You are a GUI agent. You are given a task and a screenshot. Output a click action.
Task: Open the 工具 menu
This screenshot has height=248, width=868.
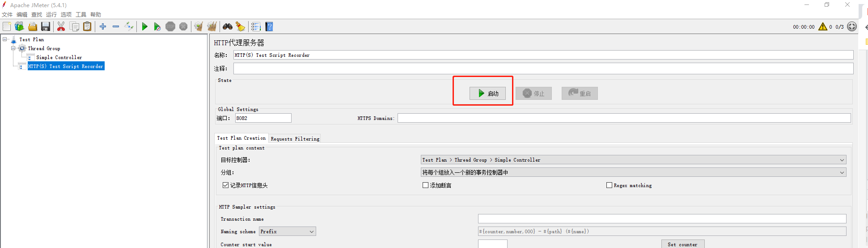click(81, 14)
